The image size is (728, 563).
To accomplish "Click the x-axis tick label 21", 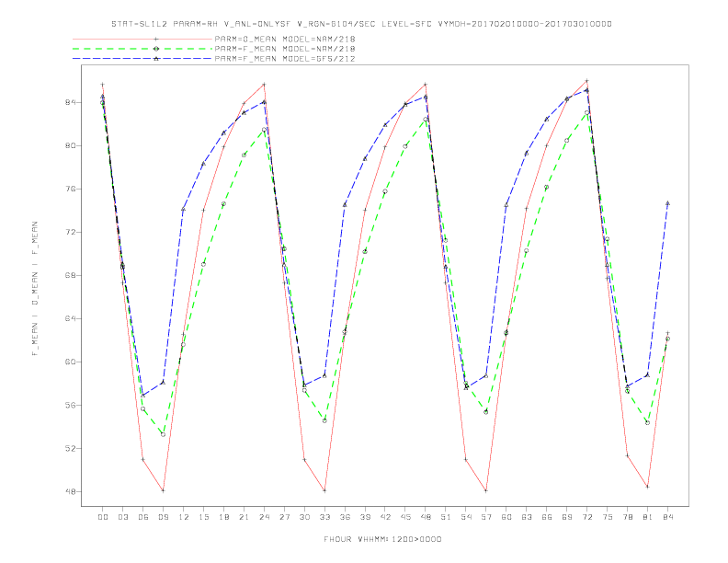I will (244, 517).
